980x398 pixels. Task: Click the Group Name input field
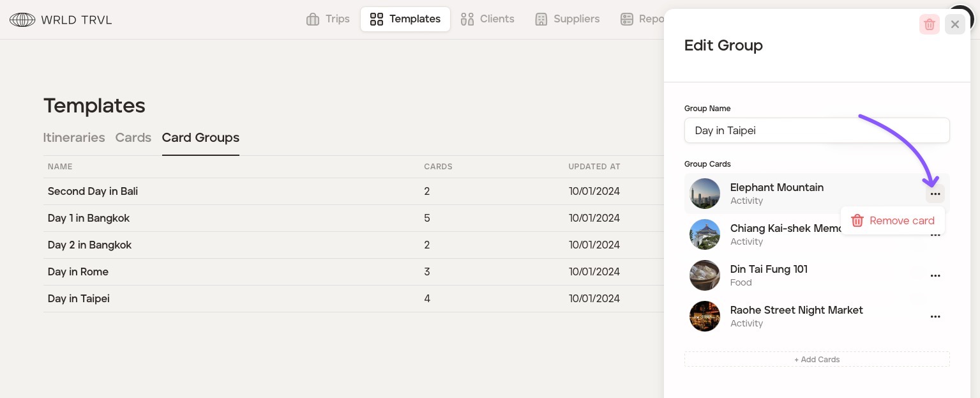click(x=817, y=130)
